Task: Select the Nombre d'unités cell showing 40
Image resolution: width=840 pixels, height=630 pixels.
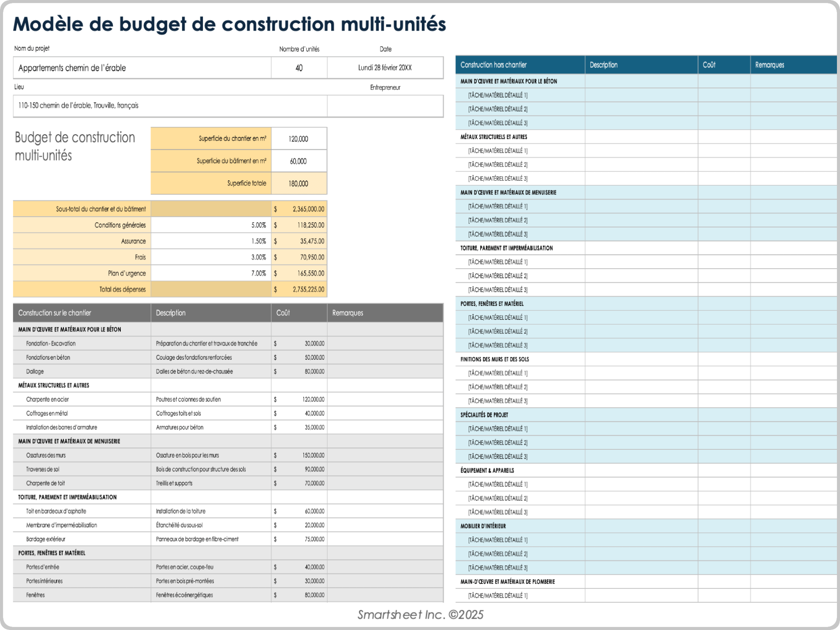Action: [x=299, y=68]
